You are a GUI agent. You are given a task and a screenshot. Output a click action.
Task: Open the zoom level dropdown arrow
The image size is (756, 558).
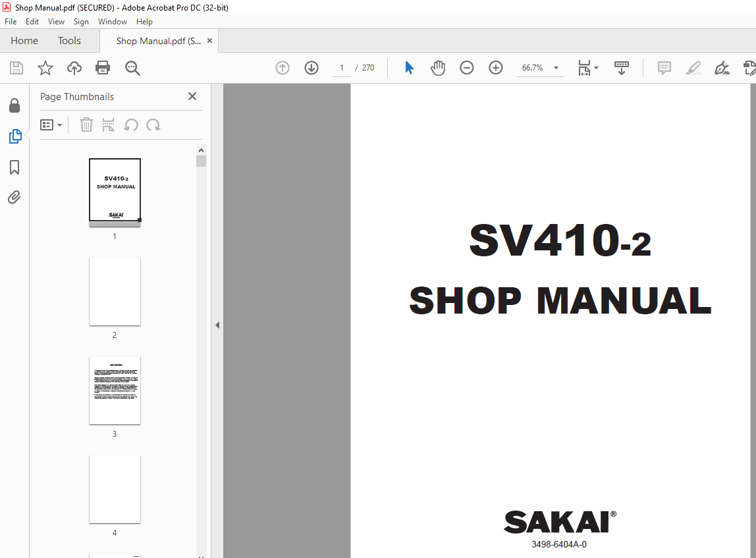[556, 68]
